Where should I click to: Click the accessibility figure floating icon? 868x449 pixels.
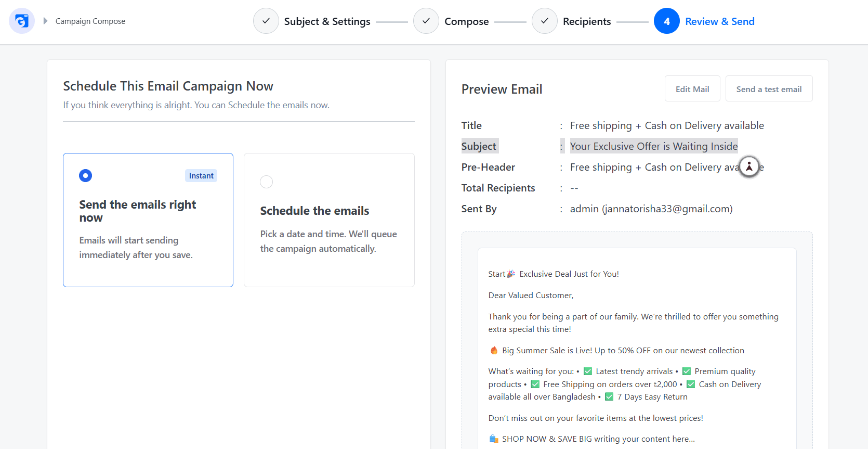pos(749,166)
